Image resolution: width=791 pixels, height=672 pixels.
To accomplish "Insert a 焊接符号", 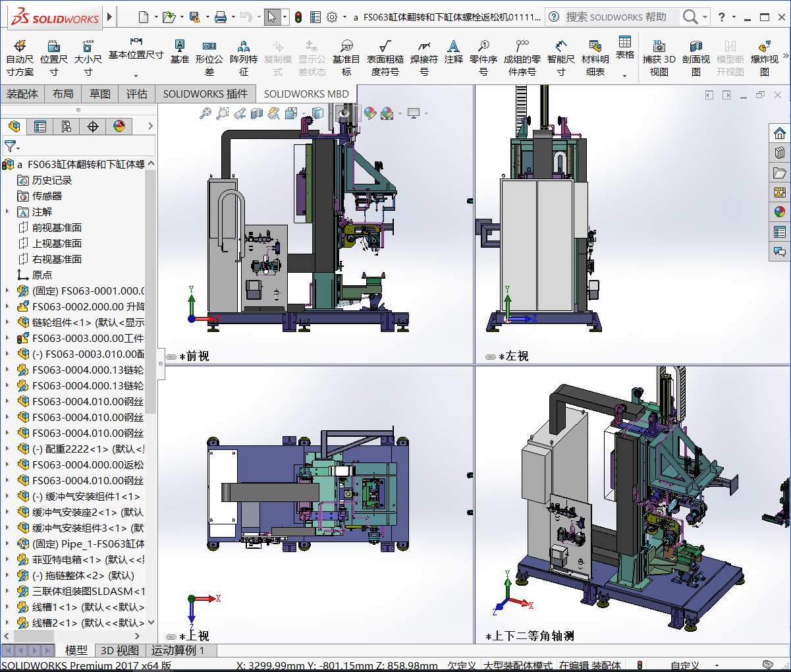I will tap(424, 58).
